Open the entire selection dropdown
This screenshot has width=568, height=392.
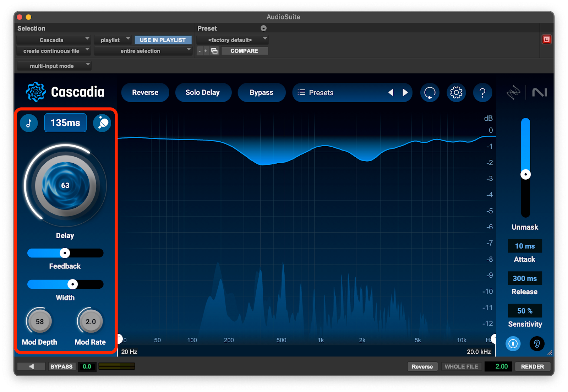click(143, 51)
